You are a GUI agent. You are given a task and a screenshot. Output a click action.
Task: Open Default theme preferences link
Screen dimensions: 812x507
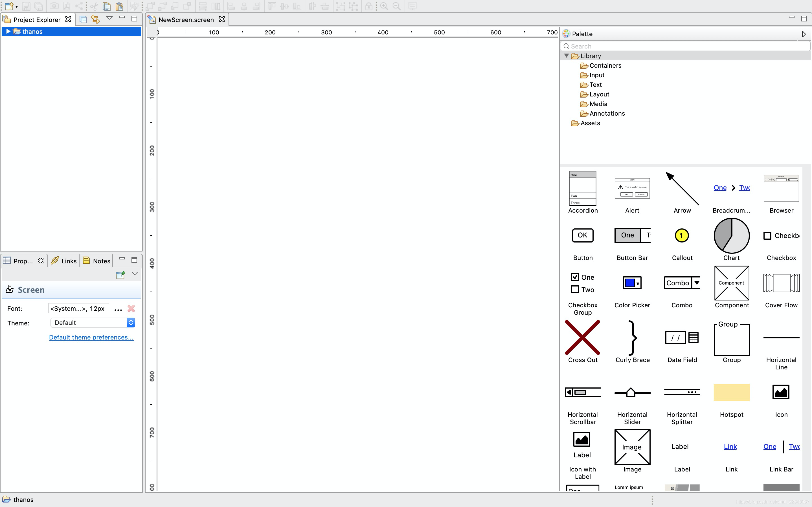click(x=91, y=337)
